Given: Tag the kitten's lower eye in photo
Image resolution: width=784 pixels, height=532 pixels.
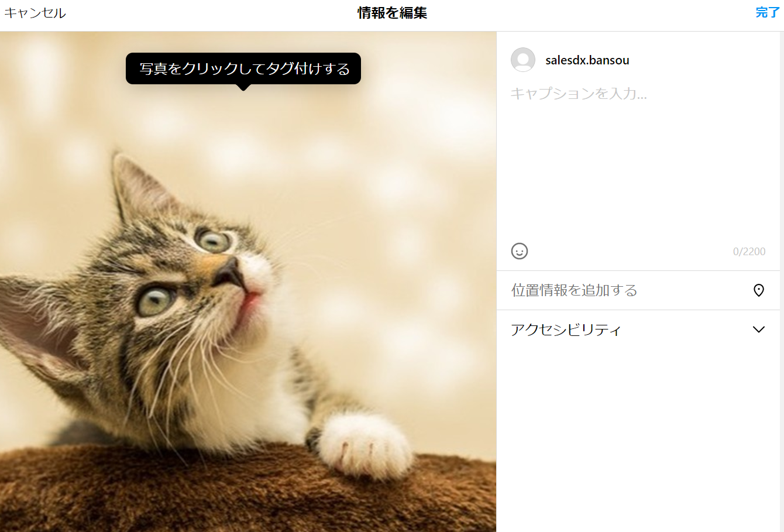Looking at the screenshot, I should [156, 301].
